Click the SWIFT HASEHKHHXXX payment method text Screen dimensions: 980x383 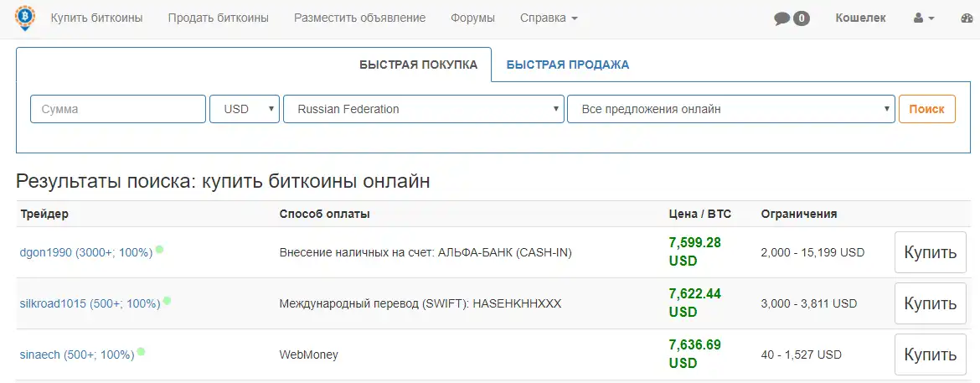[420, 304]
